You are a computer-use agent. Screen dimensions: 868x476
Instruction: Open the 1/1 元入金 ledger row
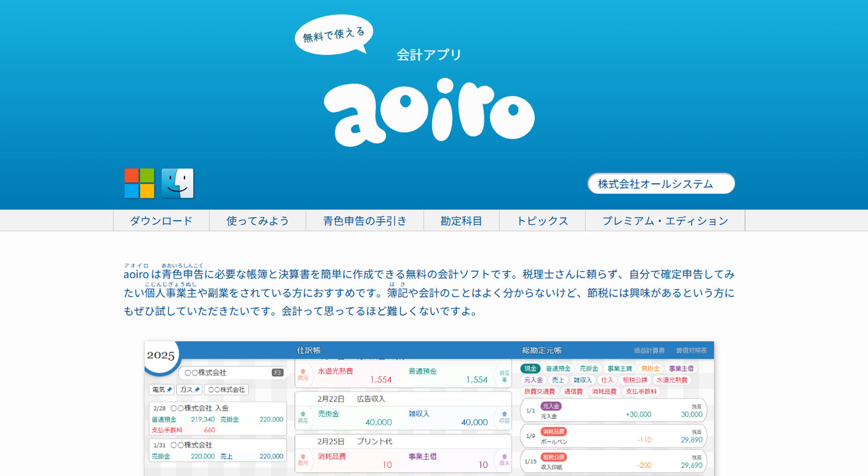(x=614, y=411)
